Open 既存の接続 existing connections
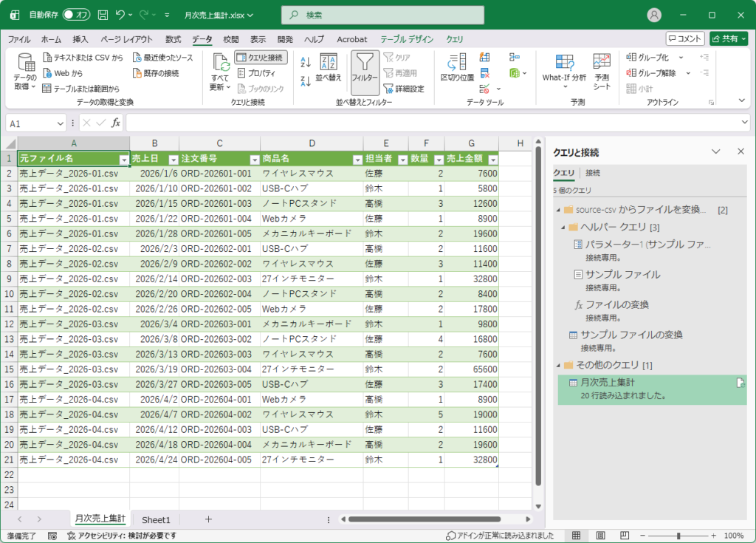Screen dimensions: 756x543 pos(156,73)
